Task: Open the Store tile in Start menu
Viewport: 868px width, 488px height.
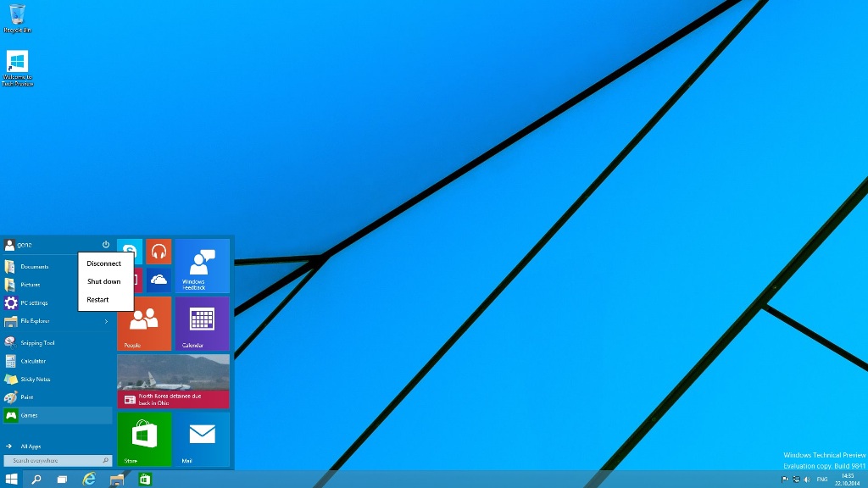Action: 144,439
